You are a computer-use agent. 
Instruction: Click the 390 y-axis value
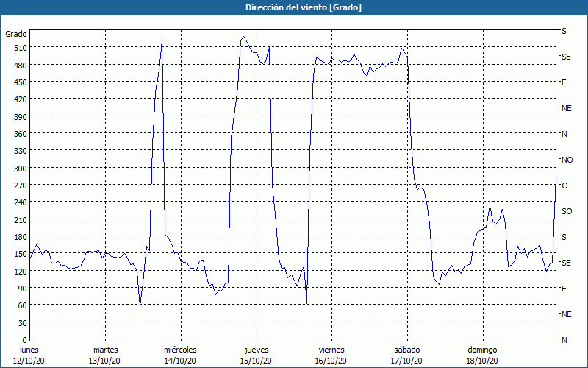[x=21, y=117]
